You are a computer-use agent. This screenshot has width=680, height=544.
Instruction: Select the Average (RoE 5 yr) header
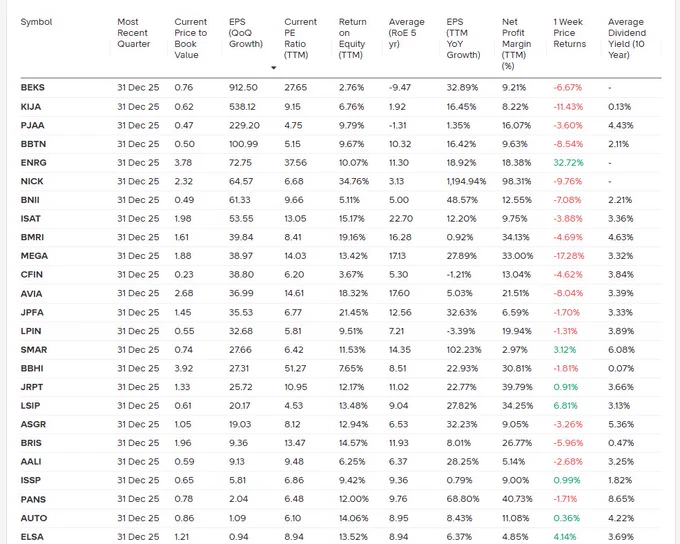[x=406, y=33]
